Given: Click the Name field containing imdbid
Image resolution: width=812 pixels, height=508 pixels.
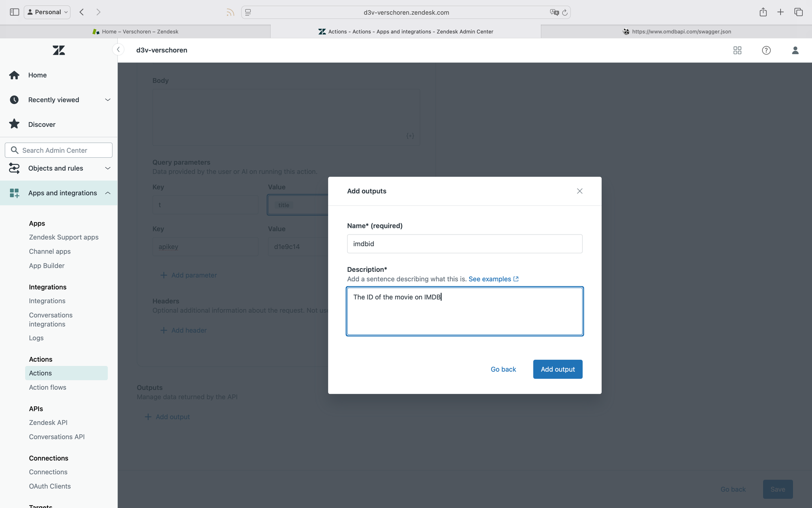Looking at the screenshot, I should coord(464,244).
